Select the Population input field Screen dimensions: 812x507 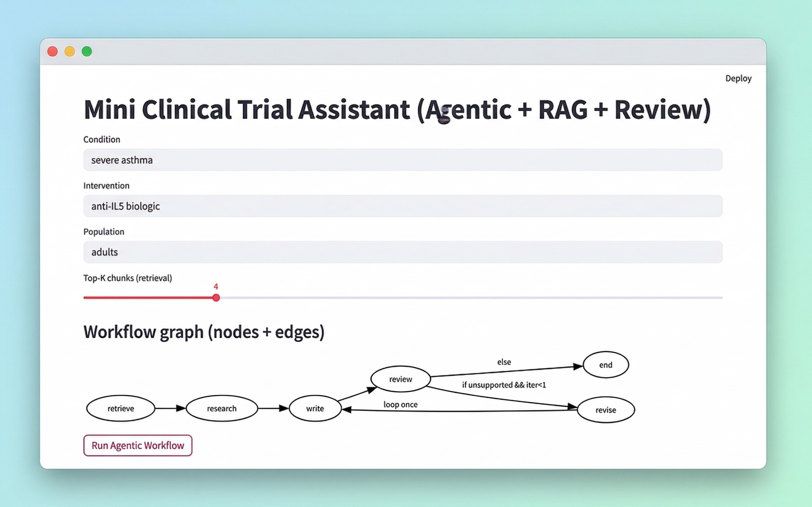click(x=402, y=252)
